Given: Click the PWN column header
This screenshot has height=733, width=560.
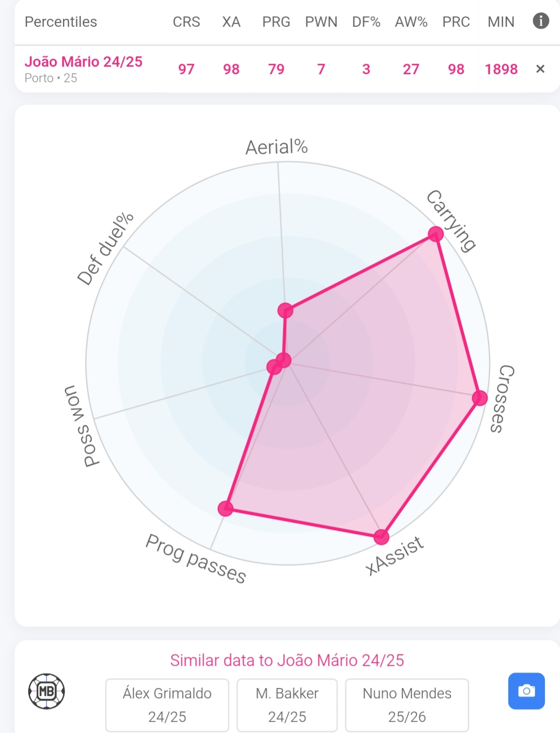Looking at the screenshot, I should pos(321,22).
